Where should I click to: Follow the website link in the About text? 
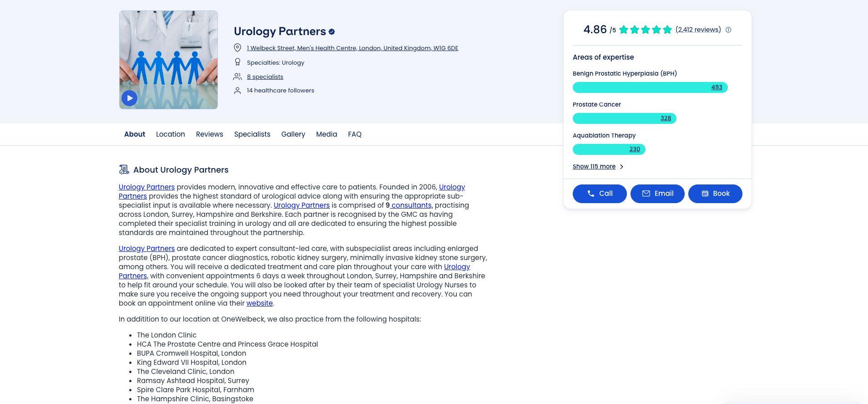(x=260, y=303)
